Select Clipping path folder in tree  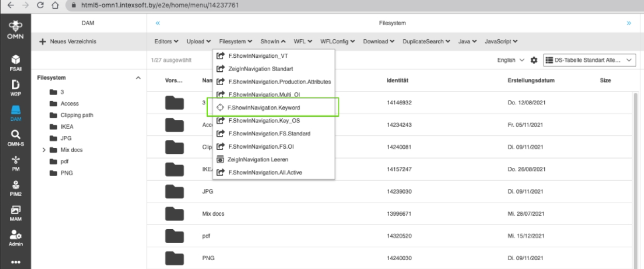click(x=71, y=115)
